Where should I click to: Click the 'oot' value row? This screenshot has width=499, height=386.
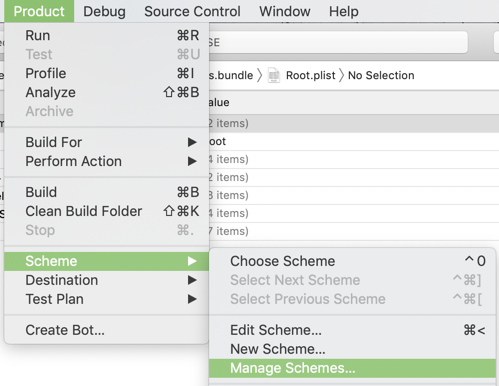[354, 141]
